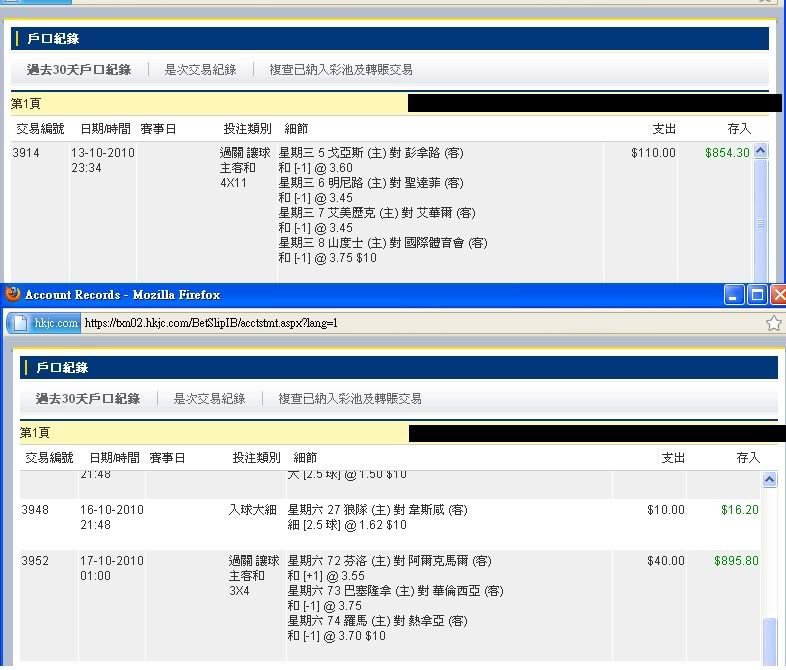Viewport: 786px width, 670px height.
Task: Click the hkjc.com site identity button
Action: pos(44,323)
